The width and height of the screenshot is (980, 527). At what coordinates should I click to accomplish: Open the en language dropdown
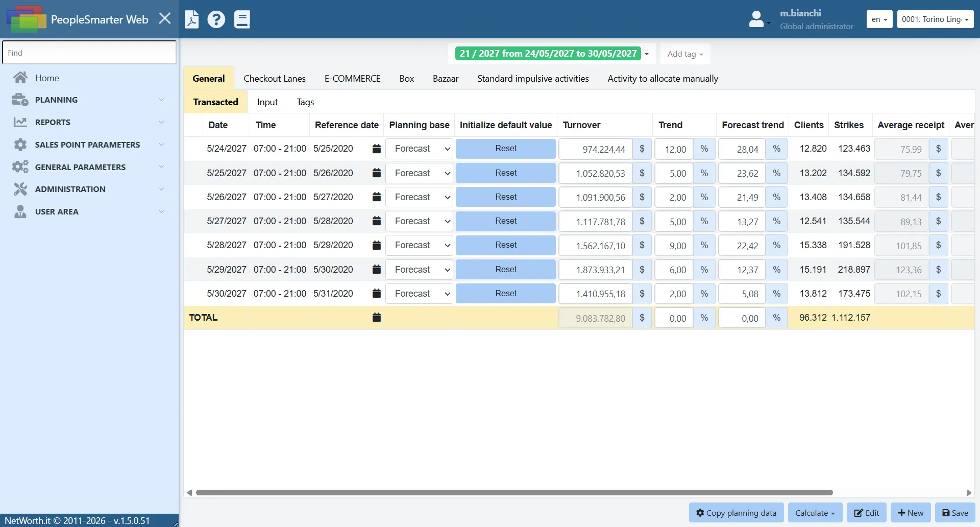click(x=879, y=19)
